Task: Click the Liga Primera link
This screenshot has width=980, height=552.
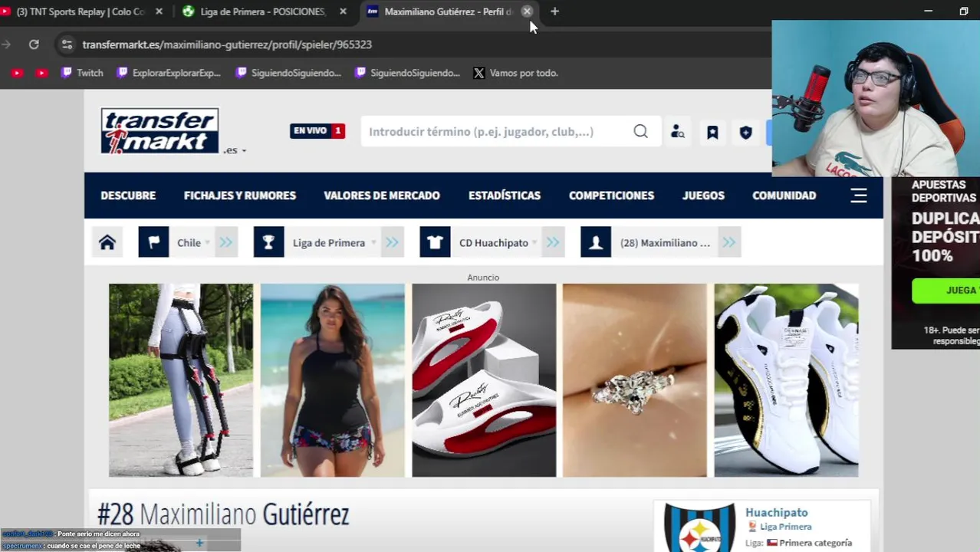Action: click(x=785, y=527)
